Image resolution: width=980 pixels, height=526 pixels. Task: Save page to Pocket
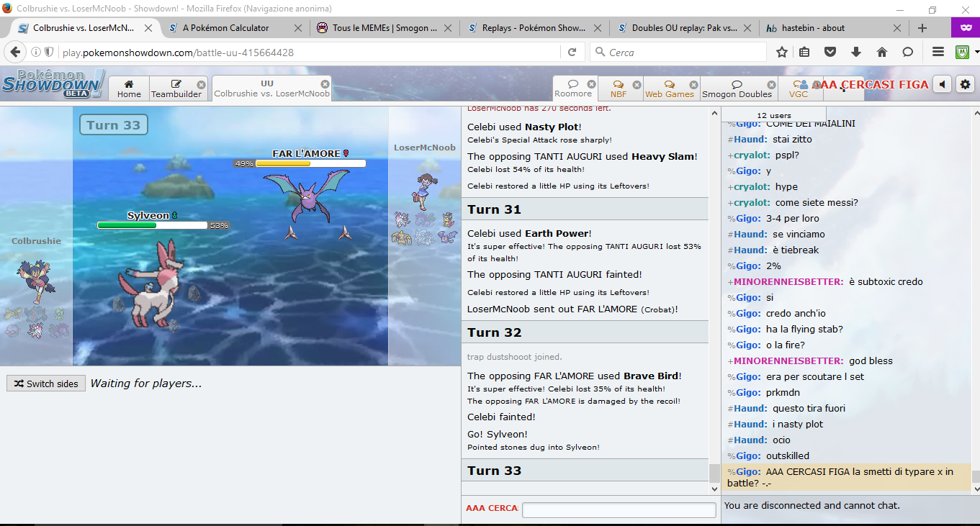[830, 53]
